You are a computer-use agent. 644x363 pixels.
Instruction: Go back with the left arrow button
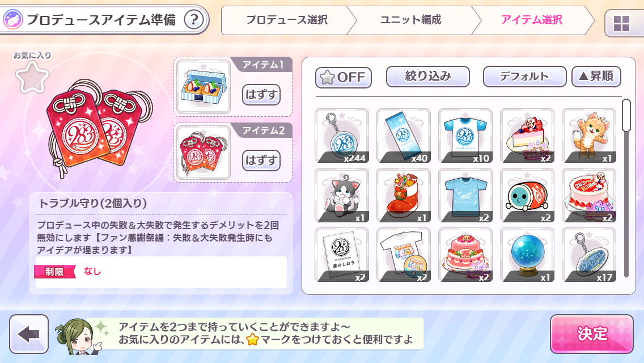29,334
